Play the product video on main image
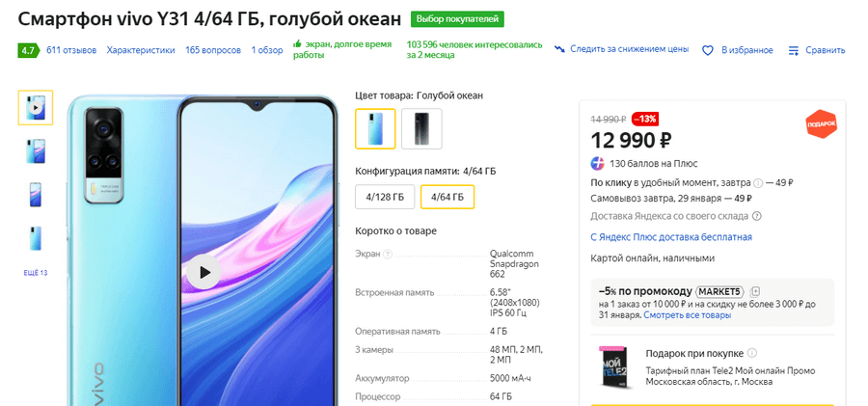 (x=203, y=273)
